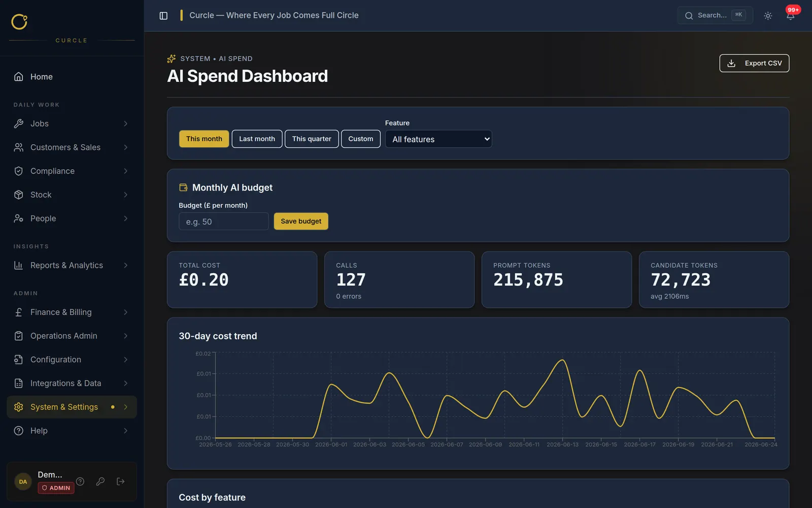Image resolution: width=812 pixels, height=508 pixels.
Task: Click the Integrations & Data document icon
Action: (19, 383)
